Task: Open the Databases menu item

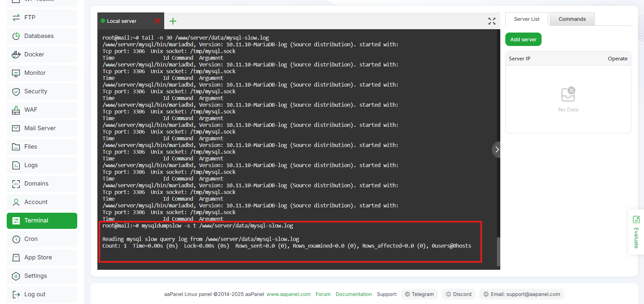Action: [42, 36]
